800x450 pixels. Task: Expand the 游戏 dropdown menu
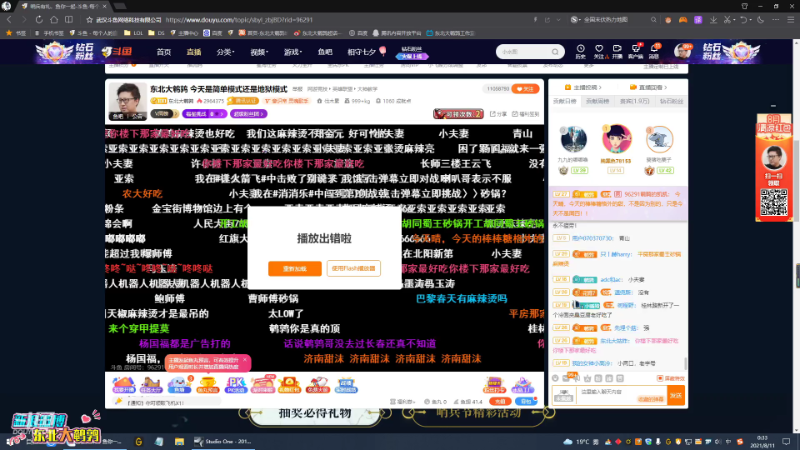293,52
